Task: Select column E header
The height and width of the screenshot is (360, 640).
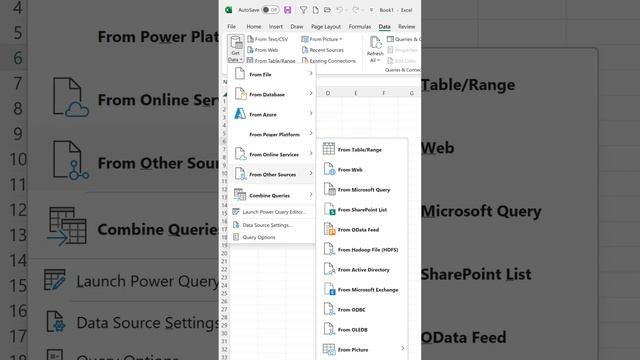Action: tap(356, 93)
